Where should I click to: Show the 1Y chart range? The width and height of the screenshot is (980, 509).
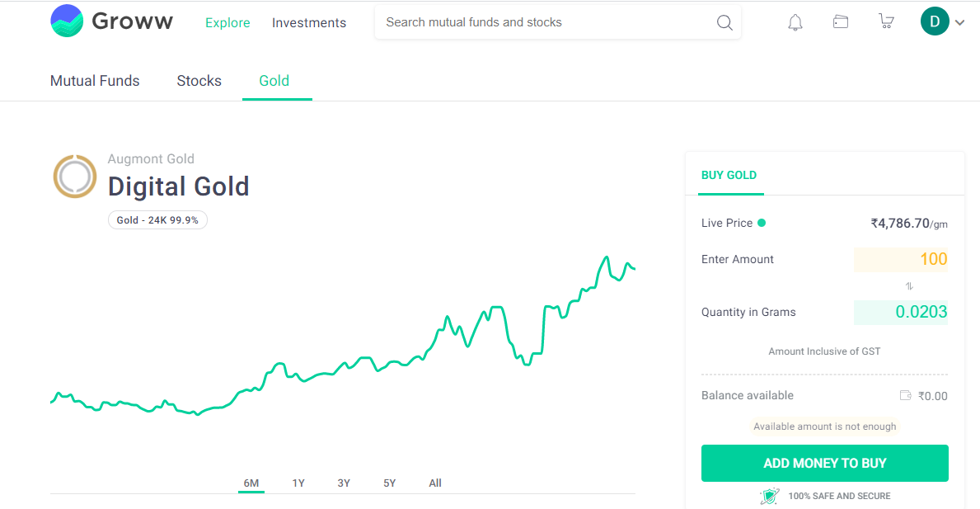[298, 483]
